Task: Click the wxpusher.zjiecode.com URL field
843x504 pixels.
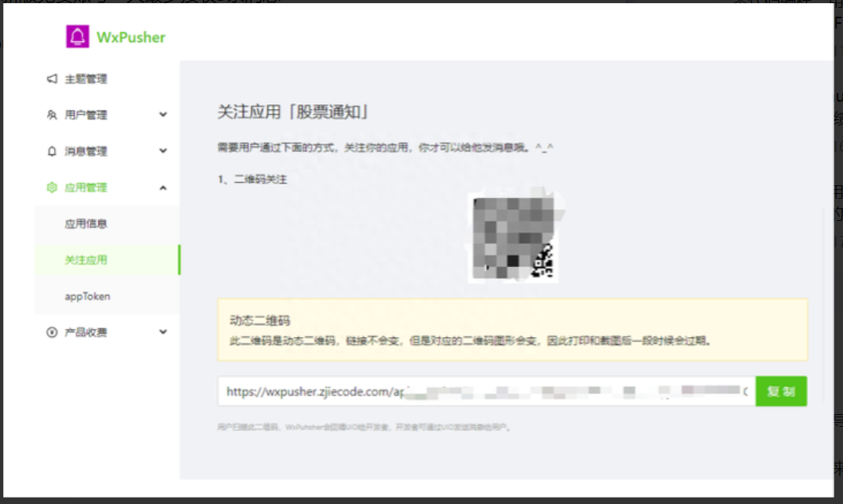Action: click(x=487, y=391)
